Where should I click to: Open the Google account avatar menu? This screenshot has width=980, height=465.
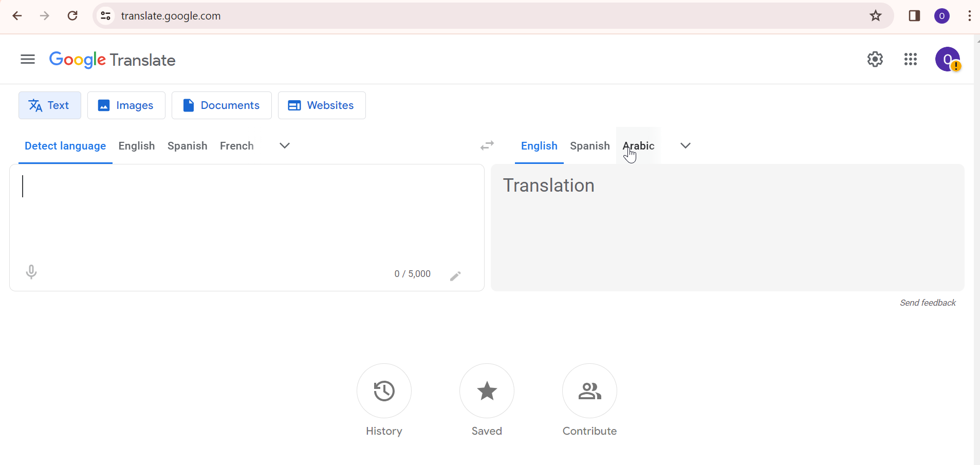tap(948, 60)
